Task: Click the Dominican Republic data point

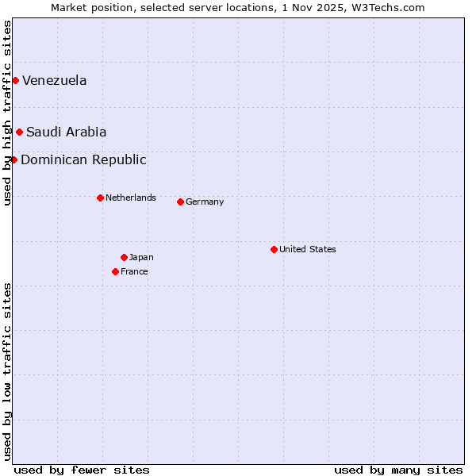Action: (13, 159)
